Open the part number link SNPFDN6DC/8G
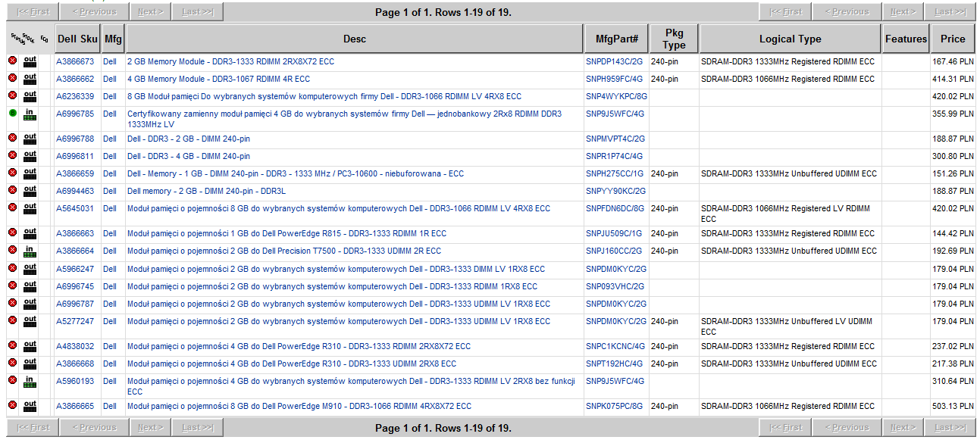 (x=615, y=208)
